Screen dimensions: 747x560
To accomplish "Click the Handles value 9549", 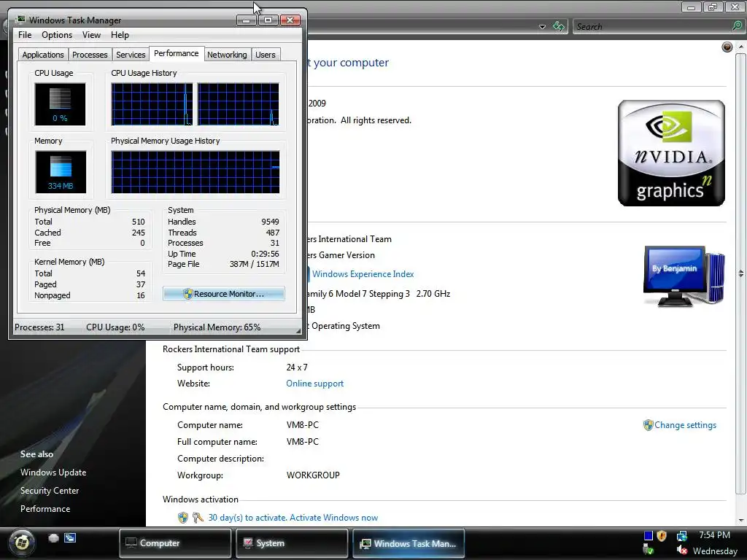I will click(270, 222).
